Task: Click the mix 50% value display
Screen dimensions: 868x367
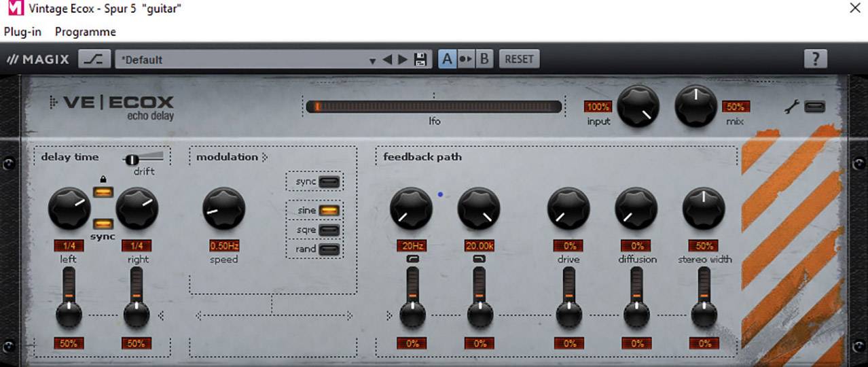Action: [736, 107]
